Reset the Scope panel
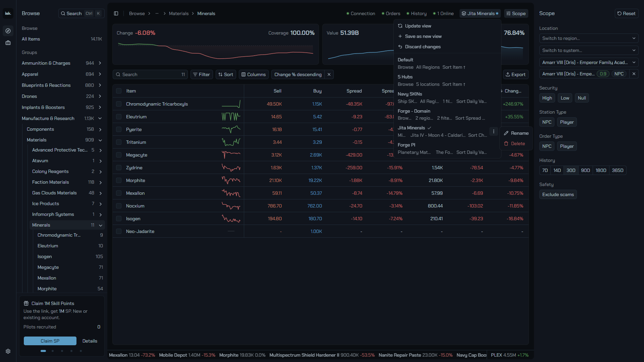The height and width of the screenshot is (362, 644). coord(626,13)
